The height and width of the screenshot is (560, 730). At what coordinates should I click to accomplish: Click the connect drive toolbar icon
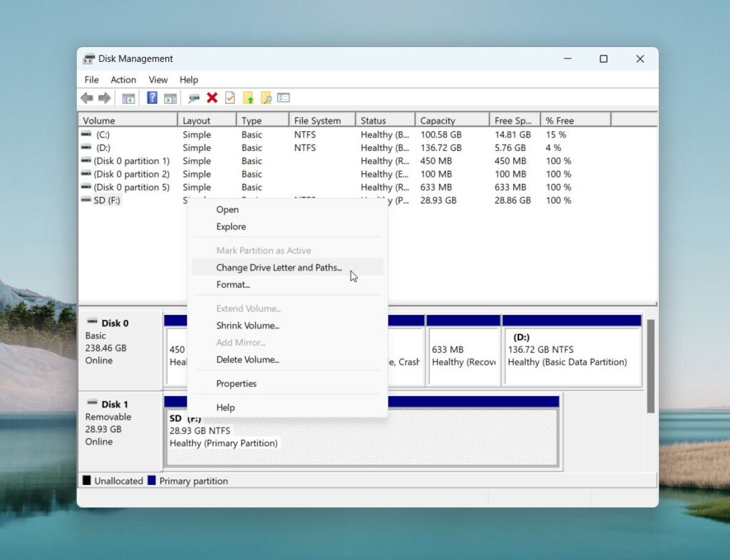pyautogui.click(x=193, y=98)
